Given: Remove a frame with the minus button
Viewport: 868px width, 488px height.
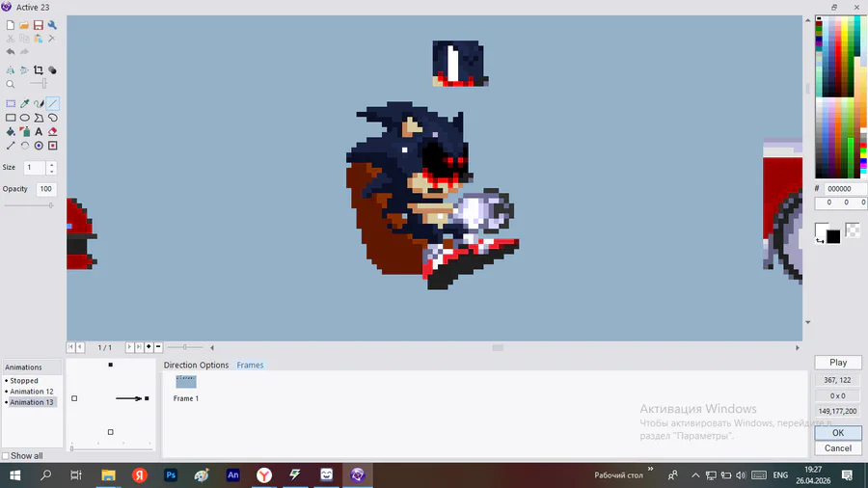Looking at the screenshot, I should (x=158, y=347).
